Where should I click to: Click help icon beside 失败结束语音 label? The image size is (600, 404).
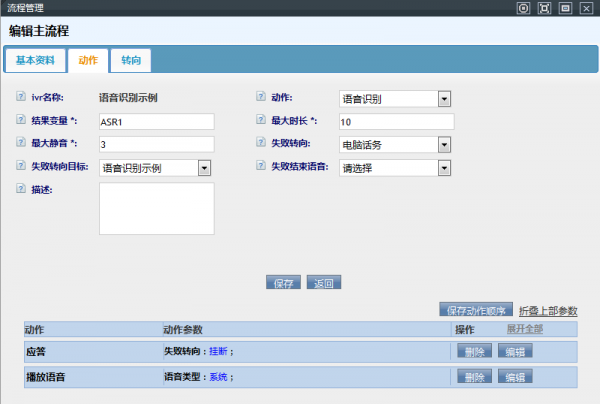pos(261,167)
